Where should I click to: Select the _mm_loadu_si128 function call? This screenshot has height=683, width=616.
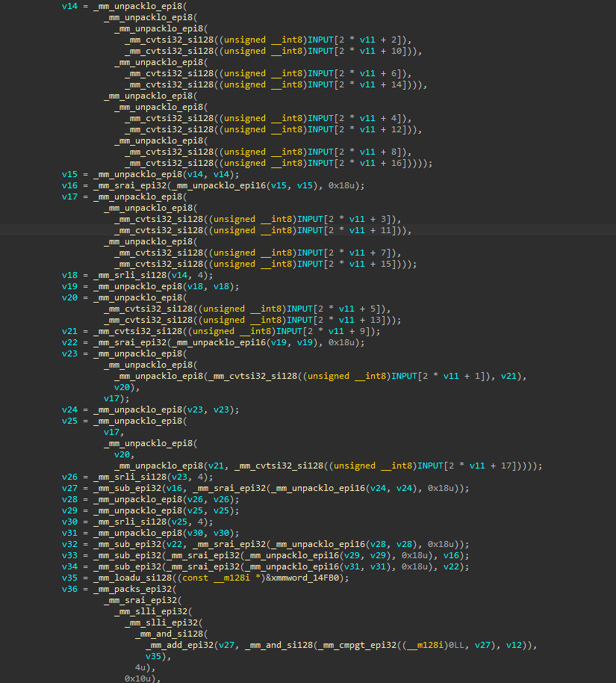[134, 578]
